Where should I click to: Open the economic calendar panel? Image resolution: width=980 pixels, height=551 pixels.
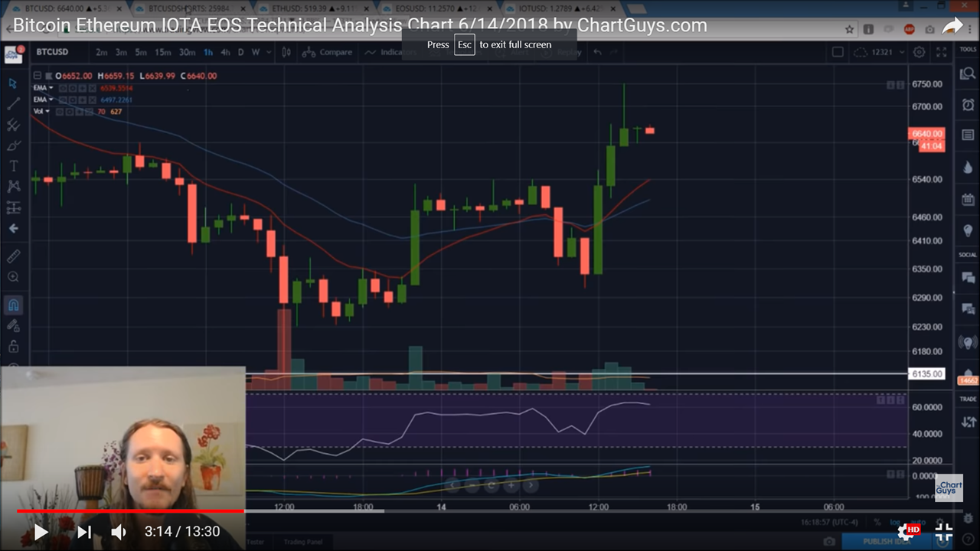[x=968, y=200]
